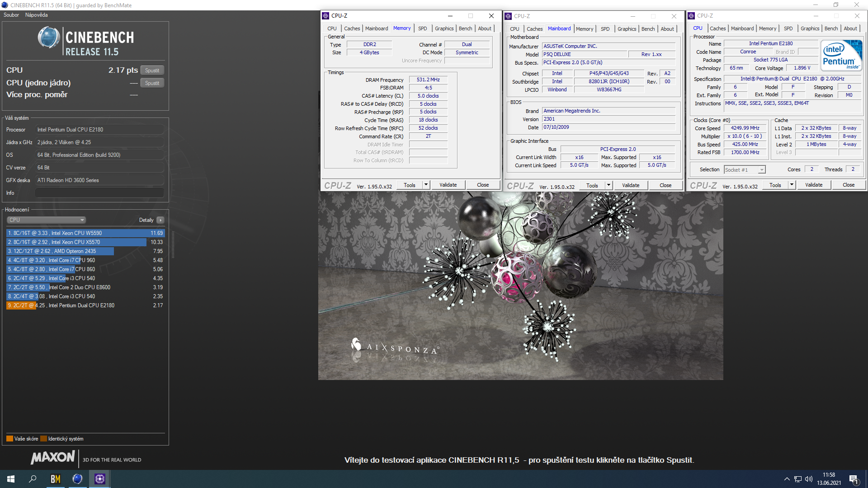Switch to Caches tab in Memory window
The height and width of the screenshot is (488, 868).
pyautogui.click(x=352, y=28)
